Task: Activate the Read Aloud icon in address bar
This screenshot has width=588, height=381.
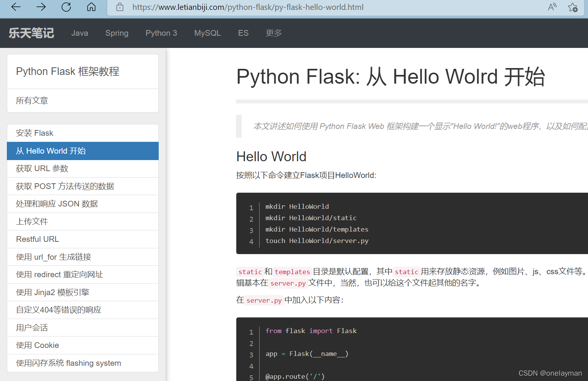Action: 552,7
